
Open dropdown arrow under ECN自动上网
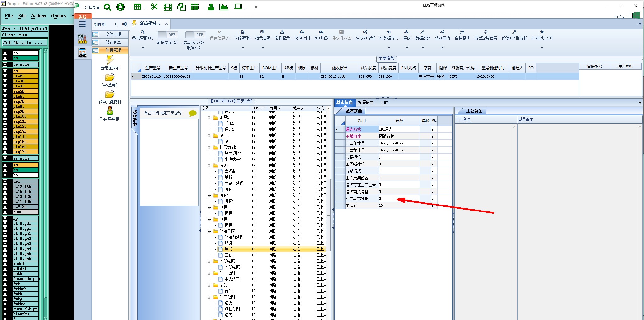542,48
